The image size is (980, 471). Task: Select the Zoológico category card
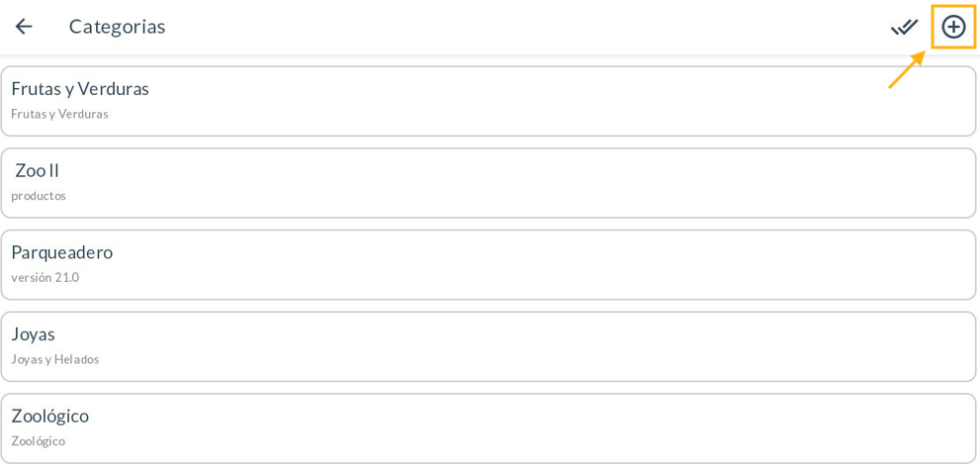489,428
